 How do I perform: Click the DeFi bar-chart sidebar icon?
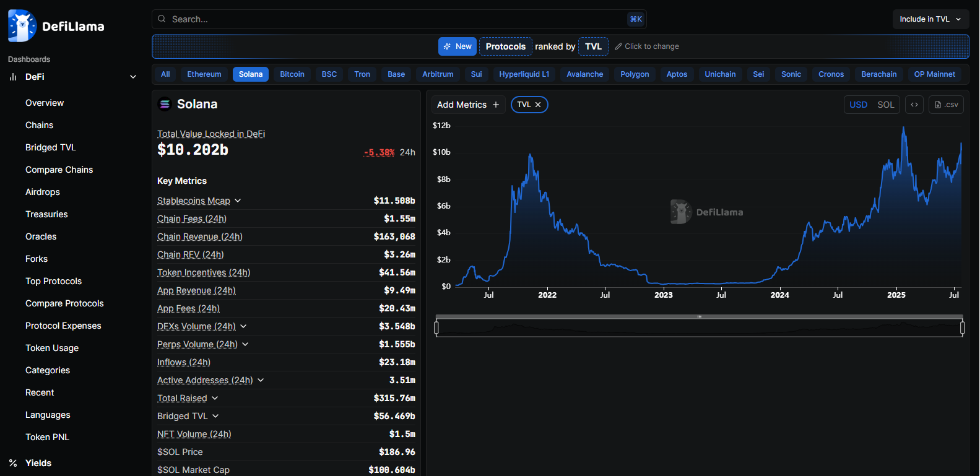(13, 77)
